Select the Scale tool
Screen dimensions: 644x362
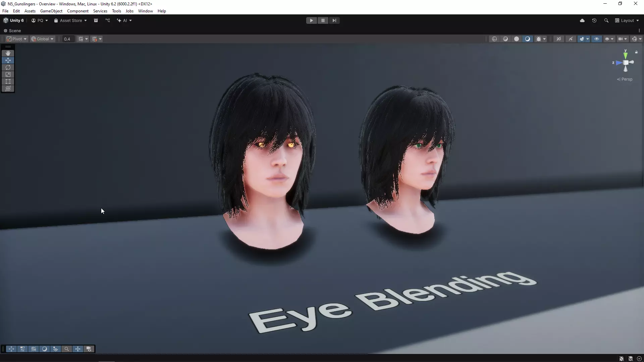[8, 74]
